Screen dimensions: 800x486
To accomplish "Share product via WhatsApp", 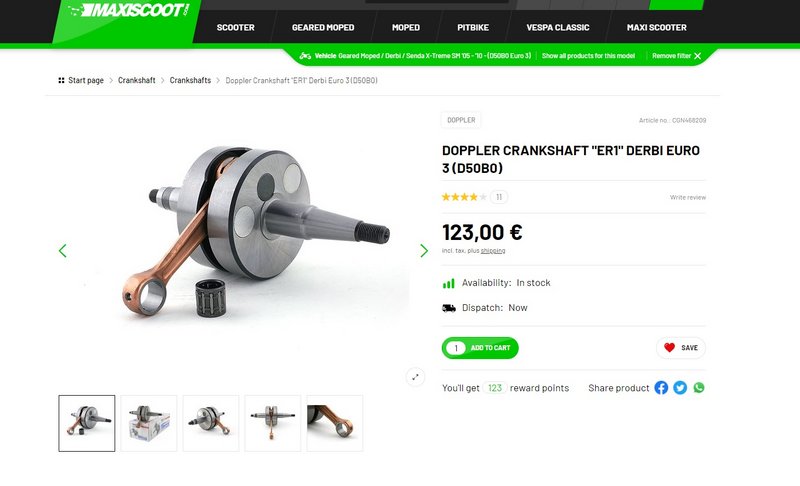I will 699,388.
